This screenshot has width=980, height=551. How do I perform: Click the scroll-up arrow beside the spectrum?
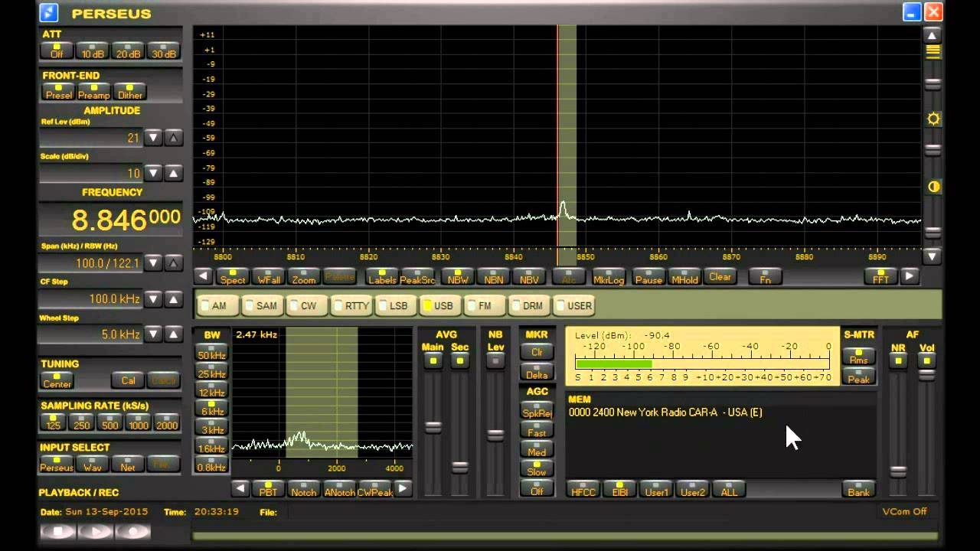pos(932,35)
